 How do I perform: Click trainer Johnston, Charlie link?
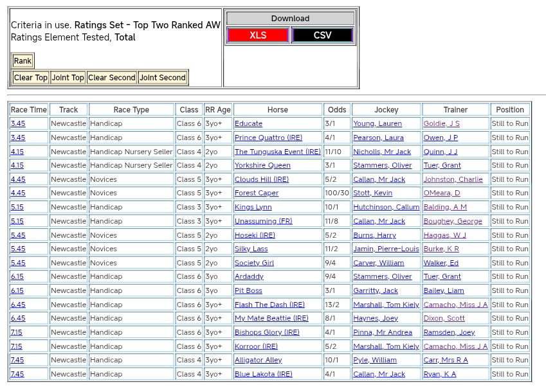pyautogui.click(x=453, y=179)
